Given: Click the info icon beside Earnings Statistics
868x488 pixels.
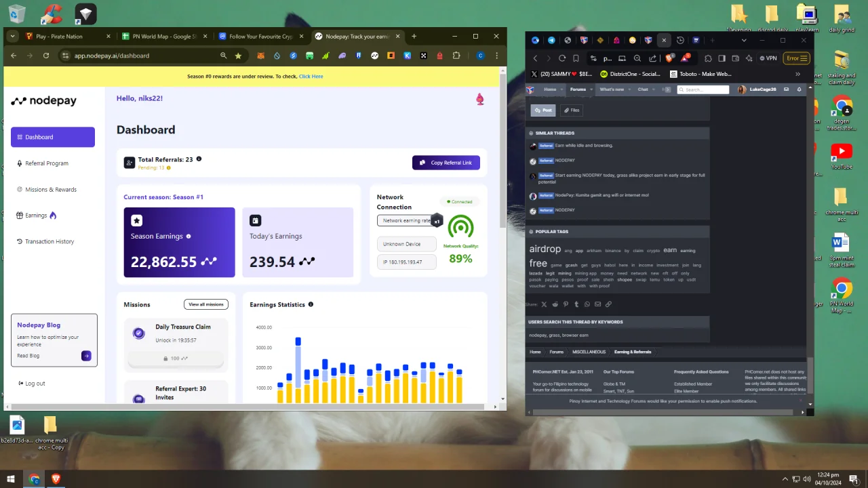Looking at the screenshot, I should [x=311, y=304].
